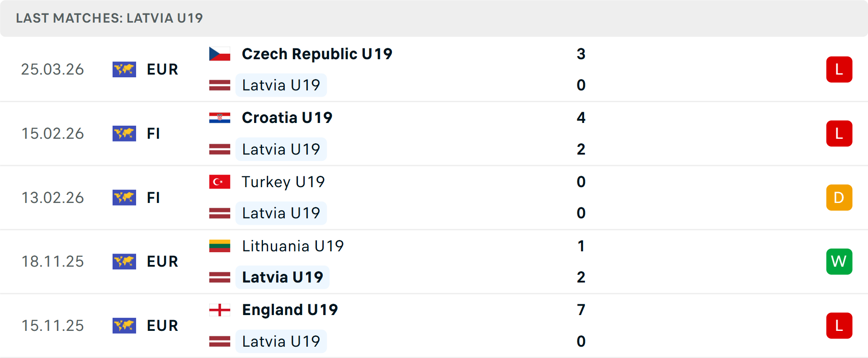
Task: Click the Lithuania flag icon
Action: [220, 246]
